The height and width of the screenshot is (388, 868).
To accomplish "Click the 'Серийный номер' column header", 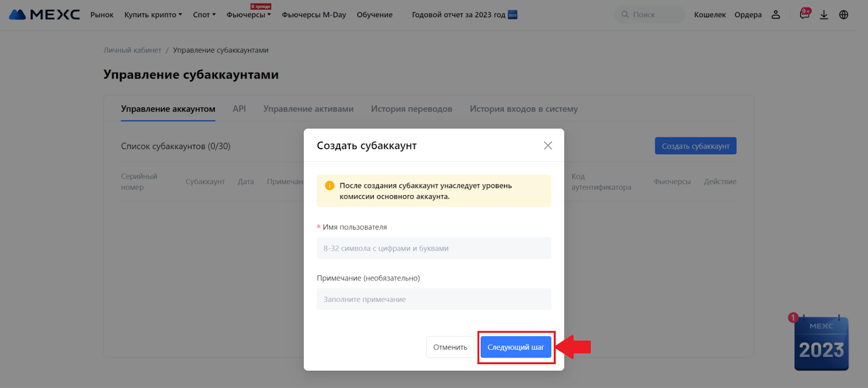I will (x=139, y=182).
